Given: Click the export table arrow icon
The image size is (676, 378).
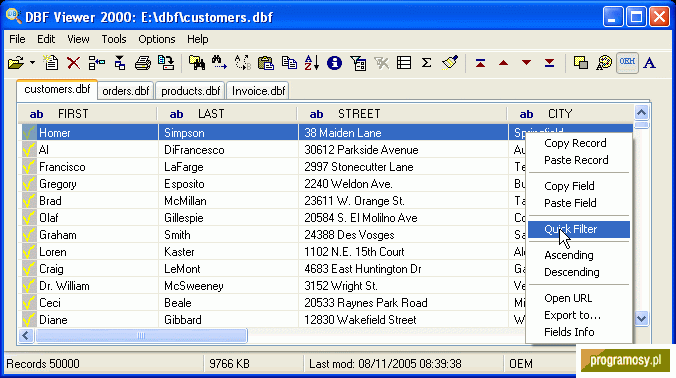Looking at the screenshot, I should pos(166,63).
